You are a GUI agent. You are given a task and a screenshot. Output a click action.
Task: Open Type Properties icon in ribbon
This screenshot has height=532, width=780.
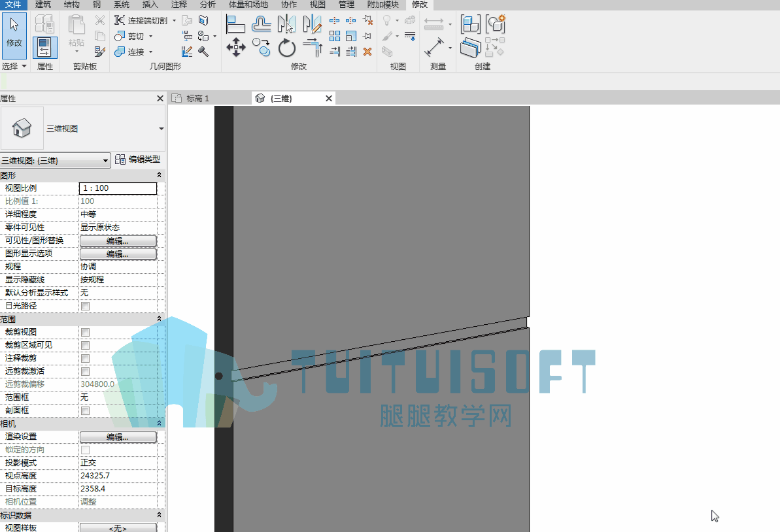click(44, 24)
